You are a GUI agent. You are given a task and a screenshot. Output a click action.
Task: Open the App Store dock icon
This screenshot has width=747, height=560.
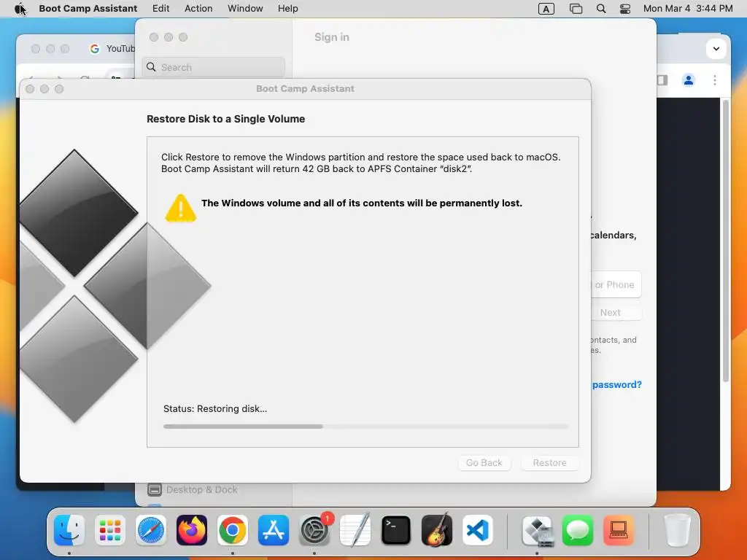pyautogui.click(x=274, y=530)
